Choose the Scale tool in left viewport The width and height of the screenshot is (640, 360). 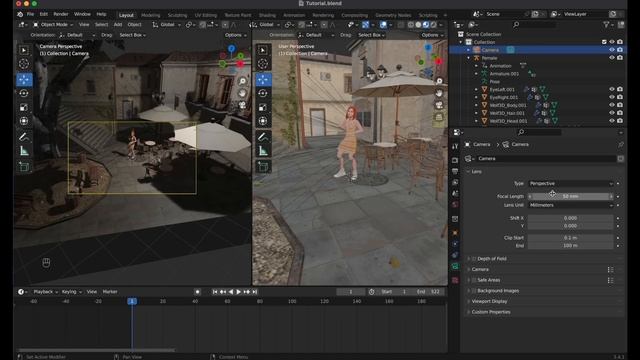pyautogui.click(x=24, y=107)
